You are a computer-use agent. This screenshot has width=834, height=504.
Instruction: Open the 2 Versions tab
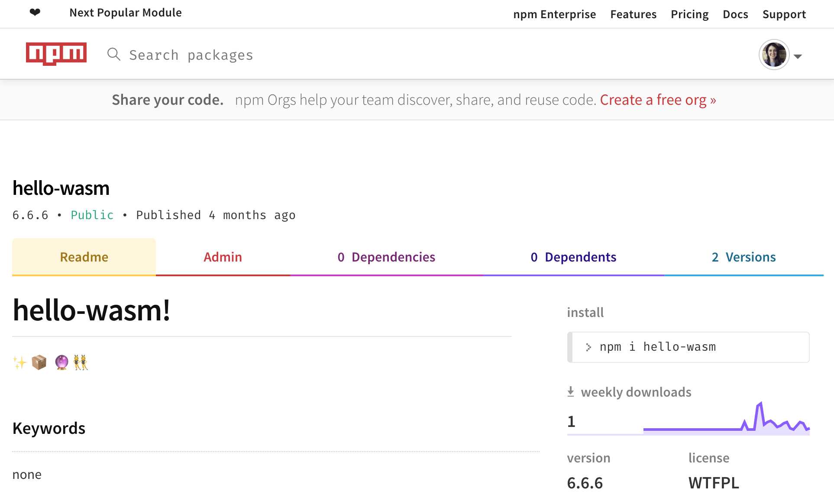(x=743, y=257)
